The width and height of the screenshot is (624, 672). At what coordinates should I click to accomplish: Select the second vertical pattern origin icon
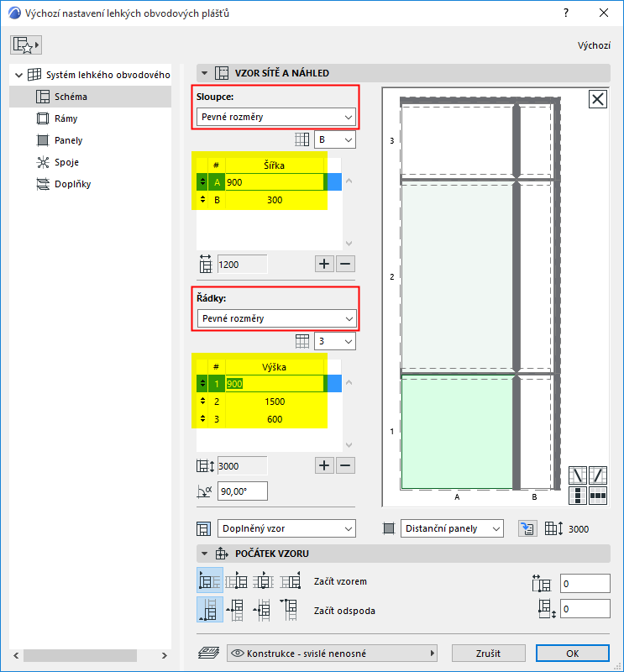[237, 610]
